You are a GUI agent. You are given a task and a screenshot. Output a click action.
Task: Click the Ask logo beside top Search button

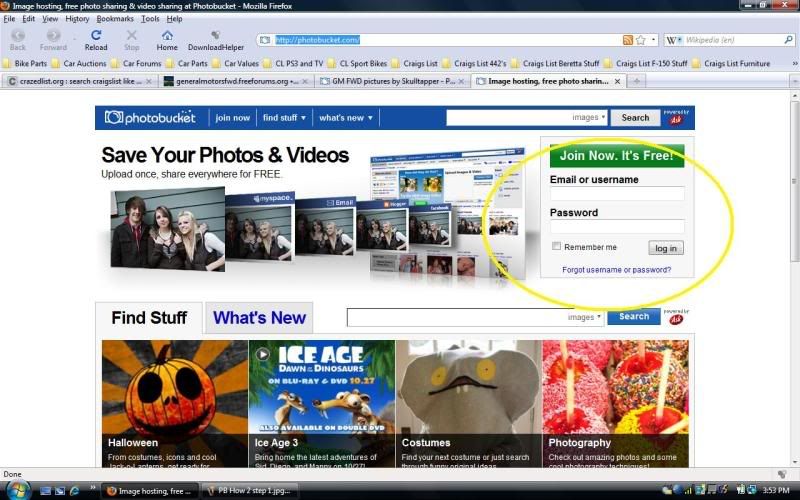coord(676,118)
